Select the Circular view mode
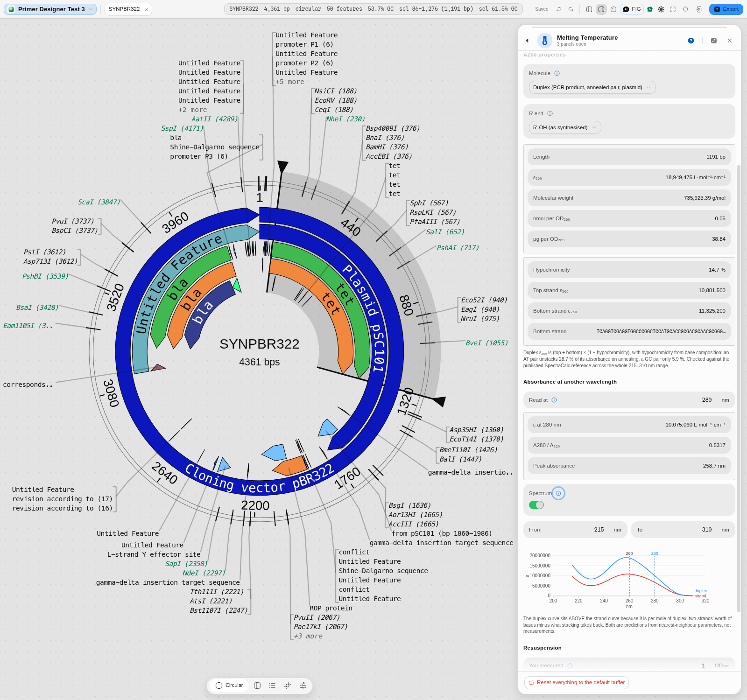This screenshot has width=747, height=700. pos(229,686)
